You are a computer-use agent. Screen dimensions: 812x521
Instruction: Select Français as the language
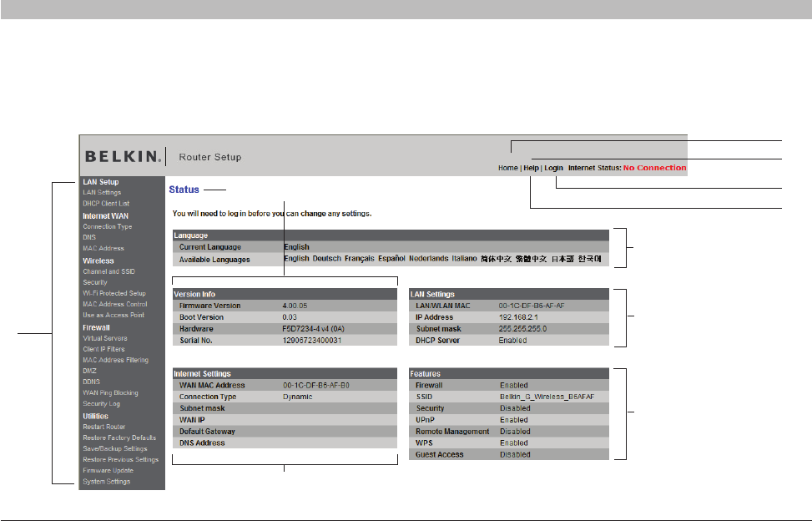359,259
